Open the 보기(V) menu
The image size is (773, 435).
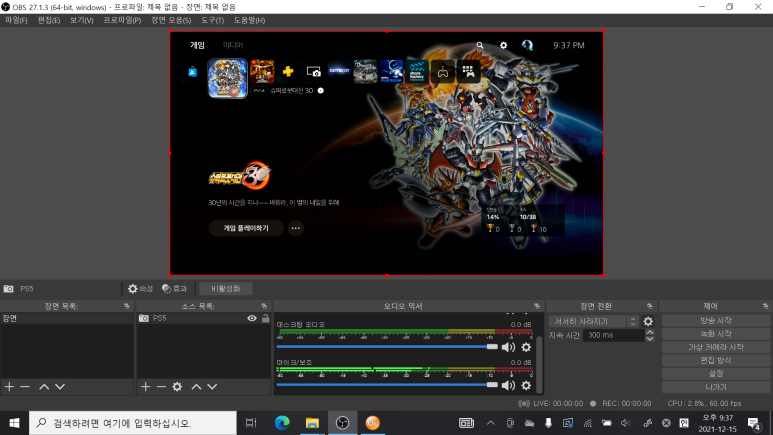coord(81,20)
